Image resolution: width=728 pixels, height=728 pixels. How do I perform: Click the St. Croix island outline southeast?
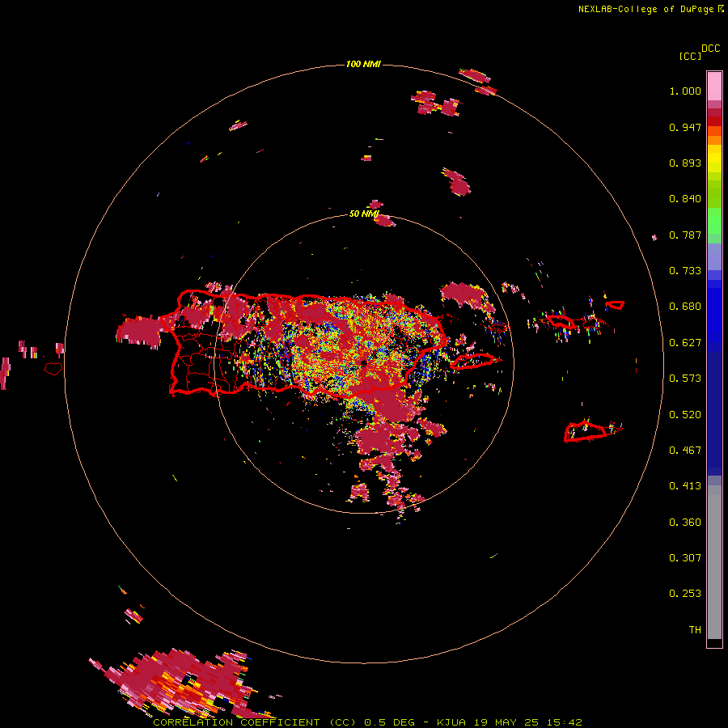click(587, 432)
